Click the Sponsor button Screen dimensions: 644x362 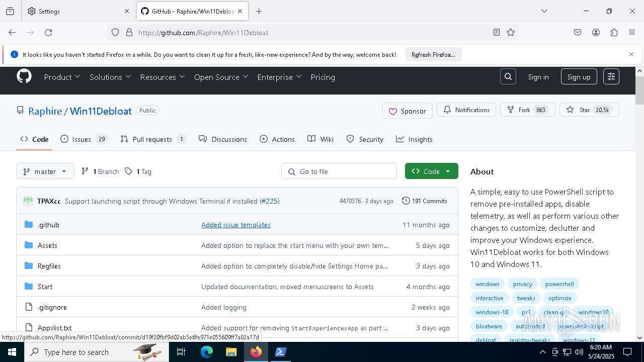tap(408, 111)
